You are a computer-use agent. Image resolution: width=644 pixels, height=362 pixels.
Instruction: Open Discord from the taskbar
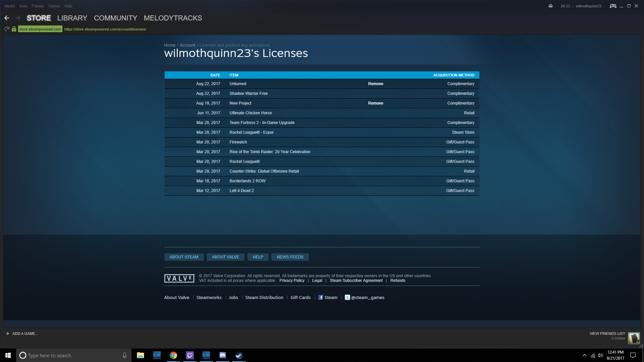click(222, 355)
